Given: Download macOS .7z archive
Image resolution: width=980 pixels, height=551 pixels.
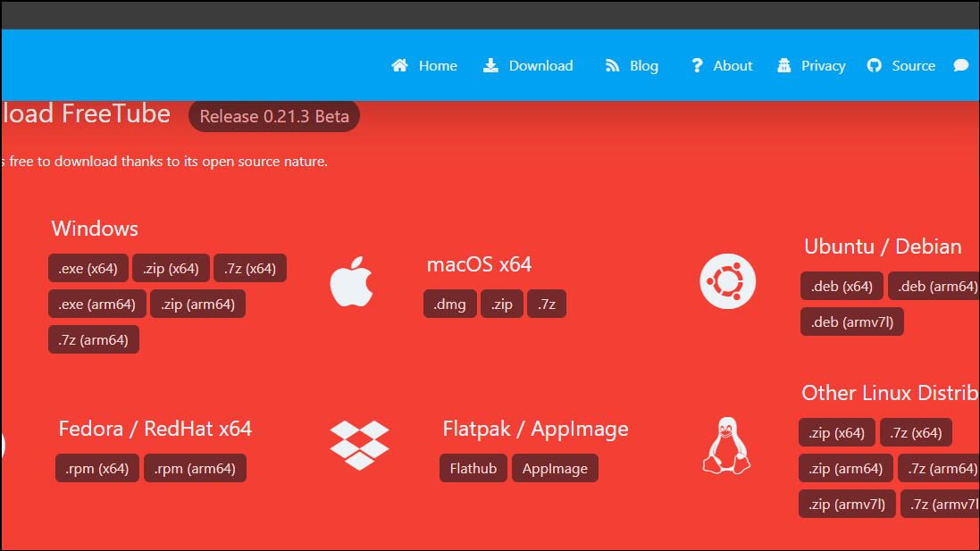Looking at the screenshot, I should coord(546,304).
